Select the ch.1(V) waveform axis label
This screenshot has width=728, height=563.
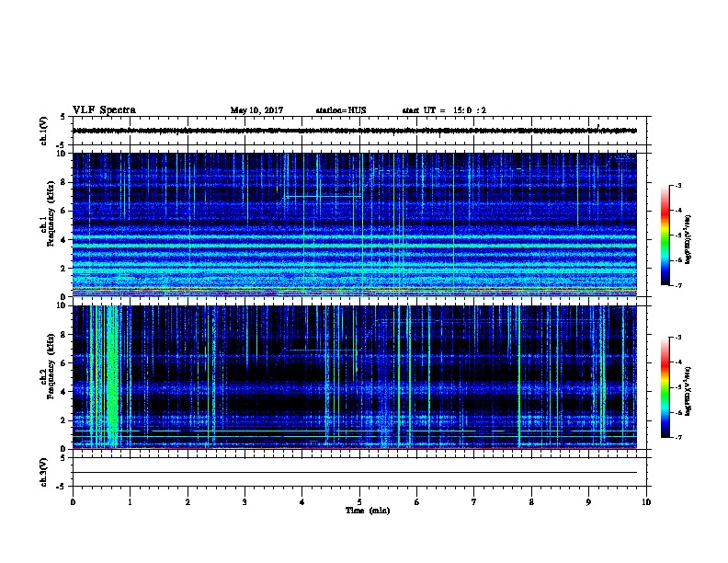tap(43, 131)
